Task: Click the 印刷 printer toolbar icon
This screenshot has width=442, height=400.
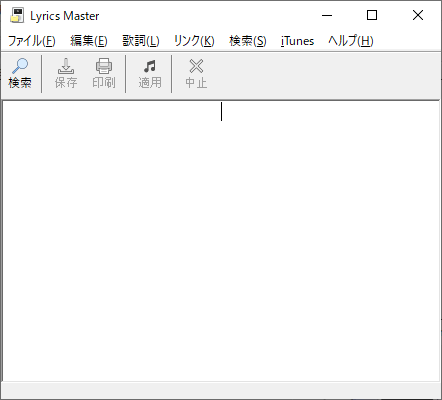Action: [x=104, y=74]
